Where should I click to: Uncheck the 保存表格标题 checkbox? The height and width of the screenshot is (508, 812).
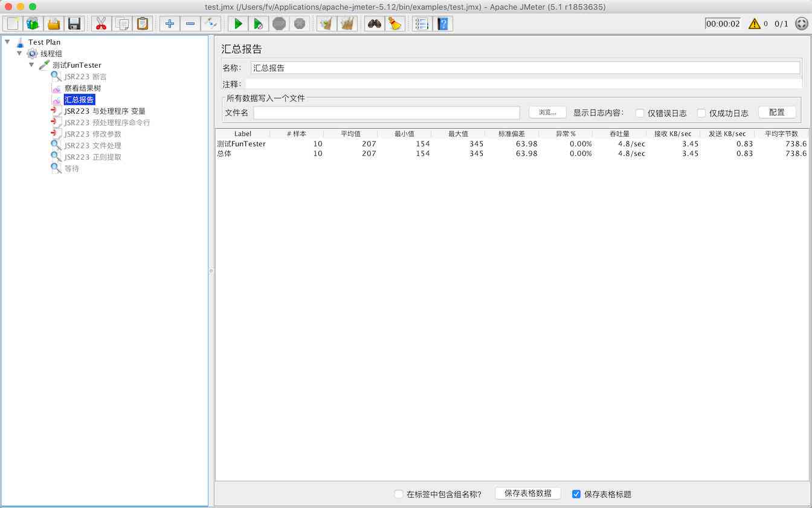(x=576, y=494)
